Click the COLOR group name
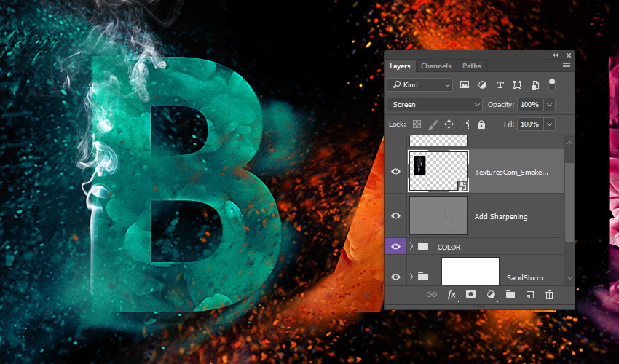Image resolution: width=619 pixels, height=364 pixels. click(x=449, y=247)
